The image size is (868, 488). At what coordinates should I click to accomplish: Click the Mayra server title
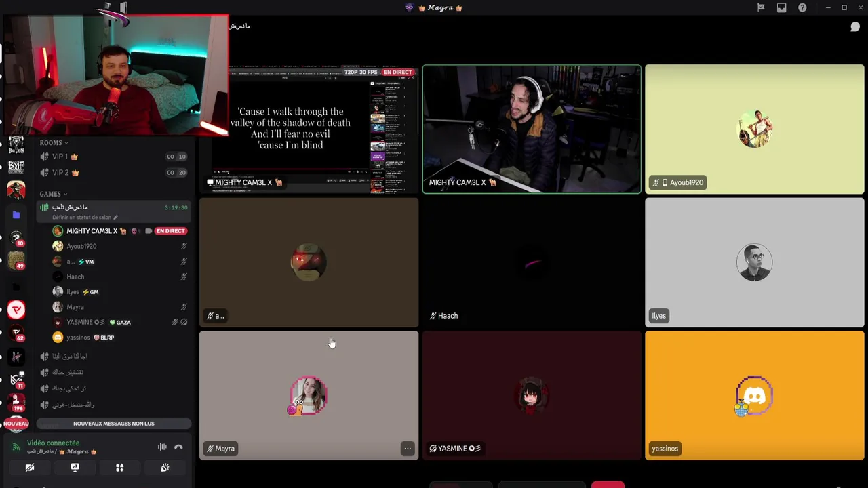[440, 7]
